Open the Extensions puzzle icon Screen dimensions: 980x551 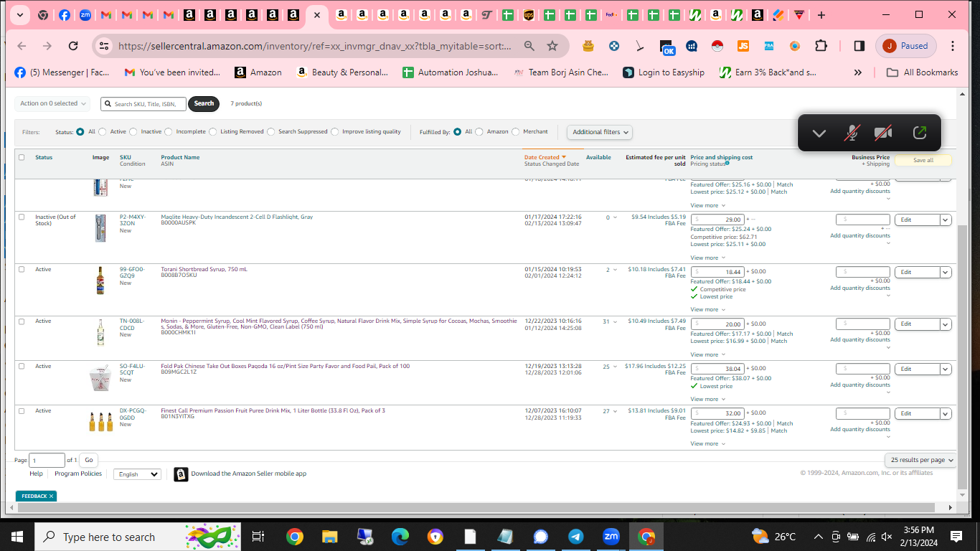821,46
